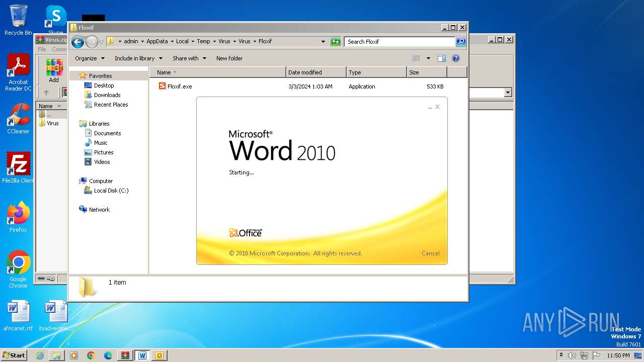Select Local Disk (C:)
The image size is (644, 362).
111,191
